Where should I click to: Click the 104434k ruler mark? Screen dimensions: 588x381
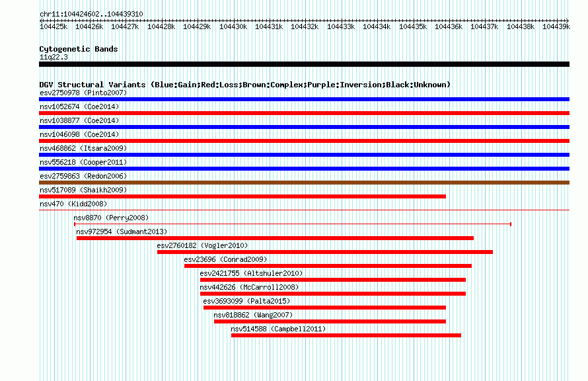pos(377,27)
